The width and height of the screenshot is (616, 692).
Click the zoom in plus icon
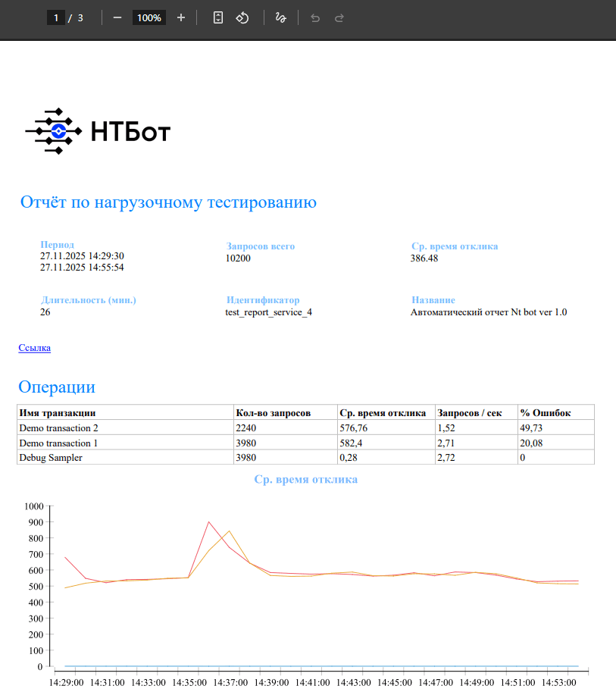click(181, 17)
